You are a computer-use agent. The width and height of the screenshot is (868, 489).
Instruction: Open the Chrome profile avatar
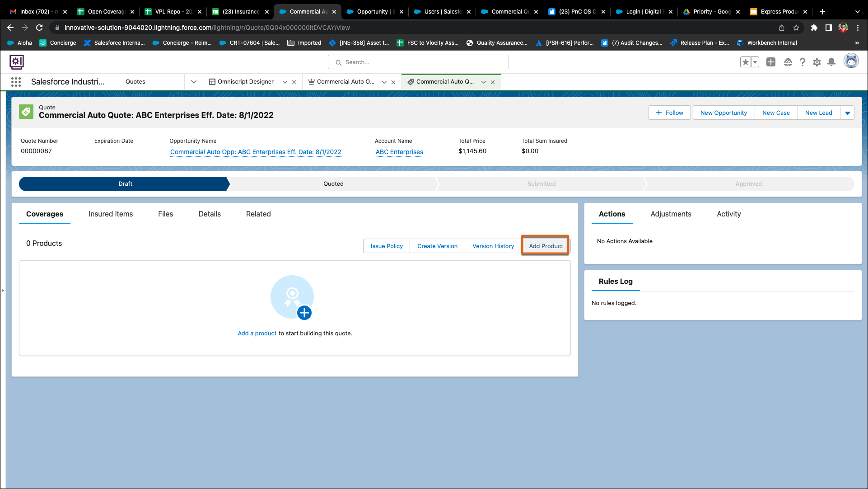843,28
